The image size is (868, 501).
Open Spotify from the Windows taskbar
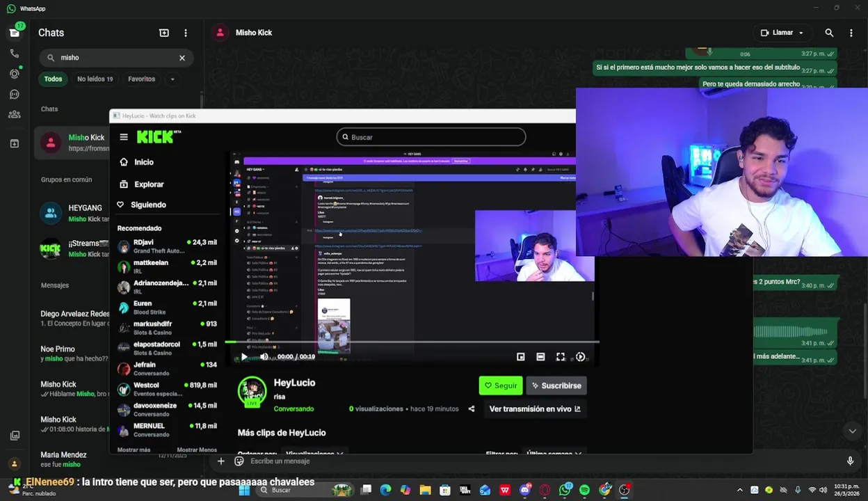pos(585,490)
